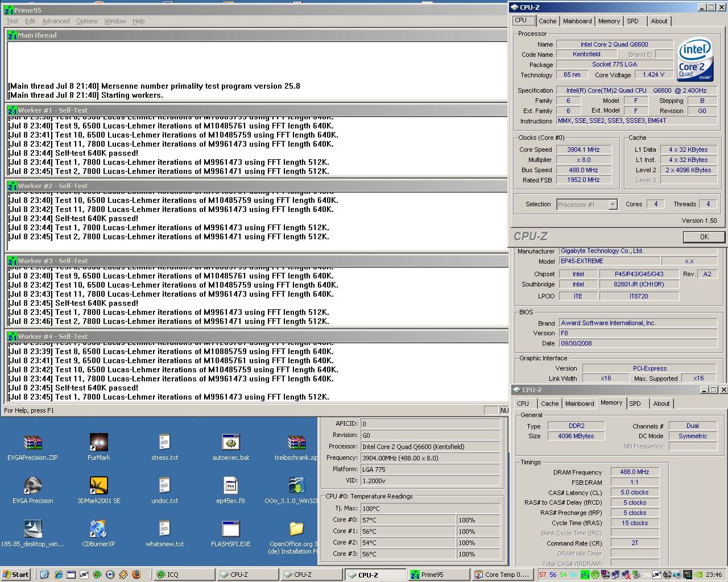Click the Core #0 57°C temperature reading
Viewport: 728px width, 582px height.
[408, 519]
